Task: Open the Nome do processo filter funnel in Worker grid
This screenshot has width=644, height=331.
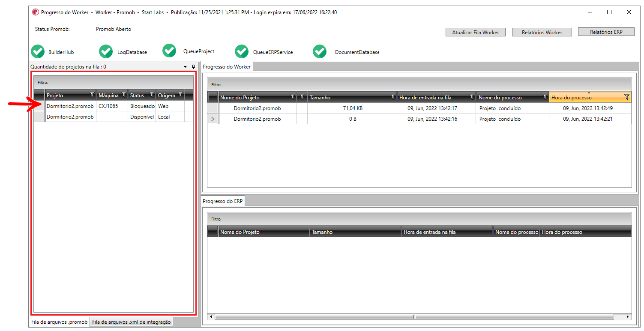Action: [545, 97]
